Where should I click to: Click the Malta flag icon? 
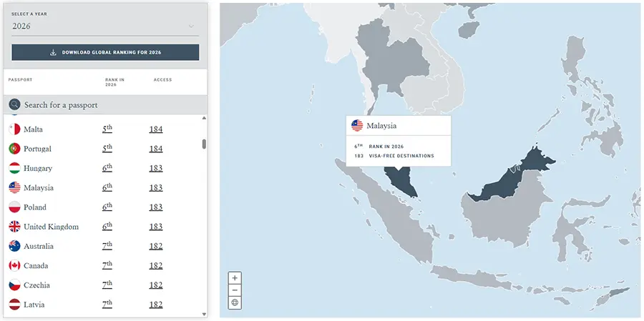(x=14, y=129)
